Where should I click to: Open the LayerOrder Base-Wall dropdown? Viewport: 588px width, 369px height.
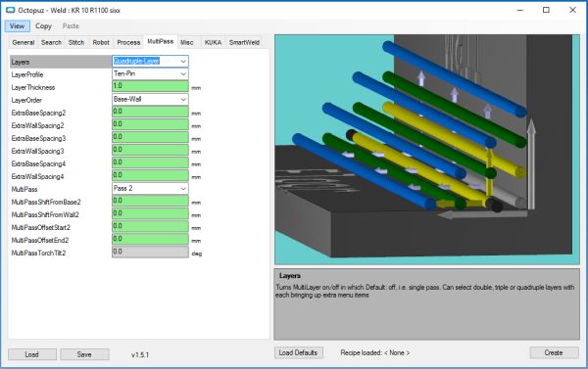click(150, 99)
